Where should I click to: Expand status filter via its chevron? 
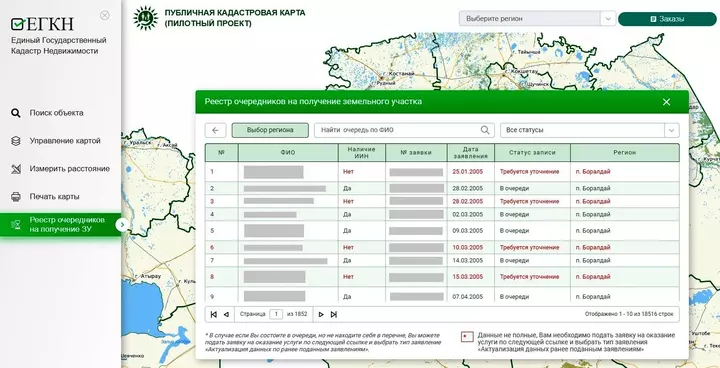(672, 130)
